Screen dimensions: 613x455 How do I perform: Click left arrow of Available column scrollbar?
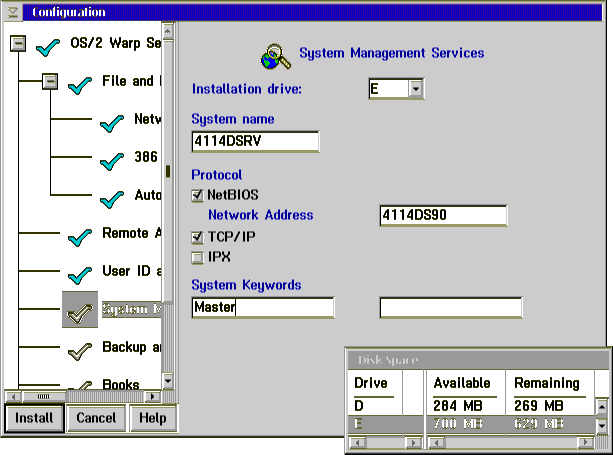(437, 442)
